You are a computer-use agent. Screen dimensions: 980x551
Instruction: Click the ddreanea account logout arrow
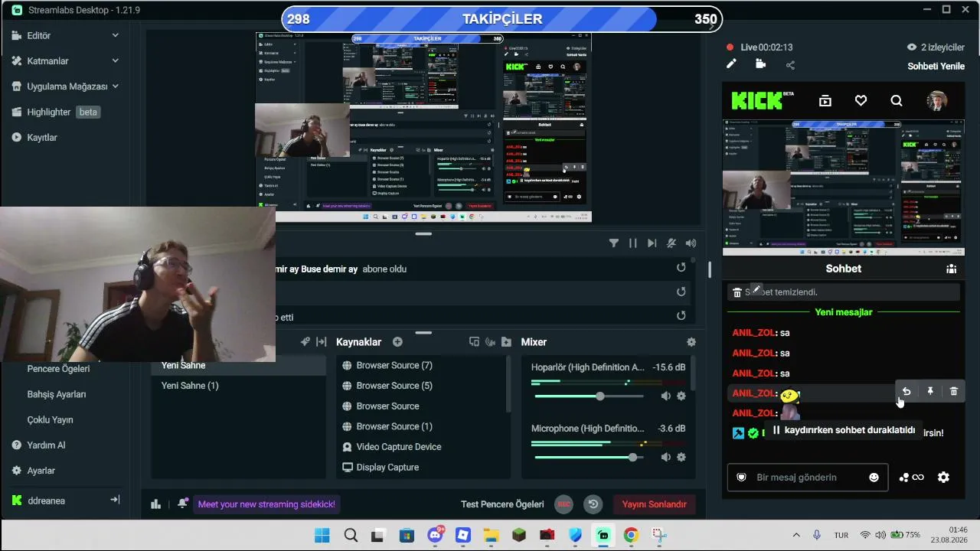point(115,500)
